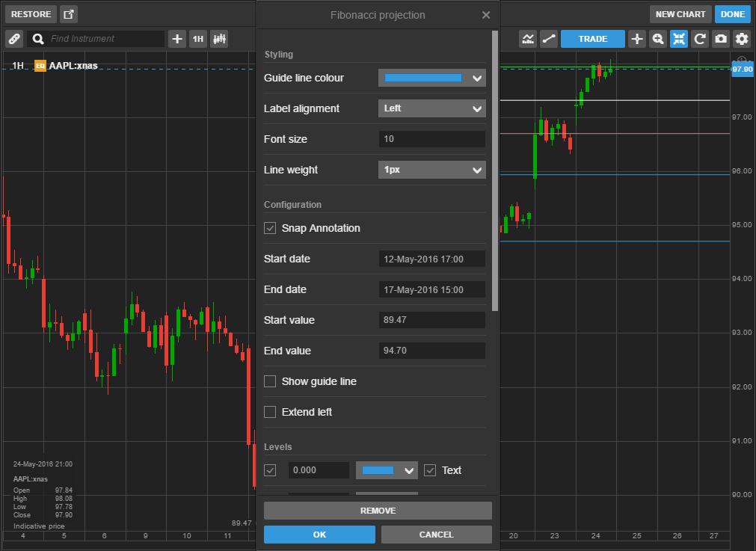Select the line drawing annotation tool

click(x=549, y=39)
